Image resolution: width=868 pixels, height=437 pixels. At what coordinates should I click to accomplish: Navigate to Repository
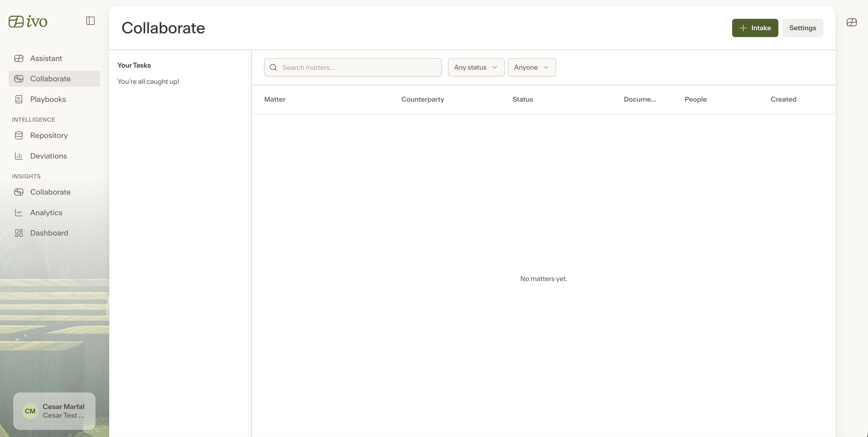click(54, 135)
